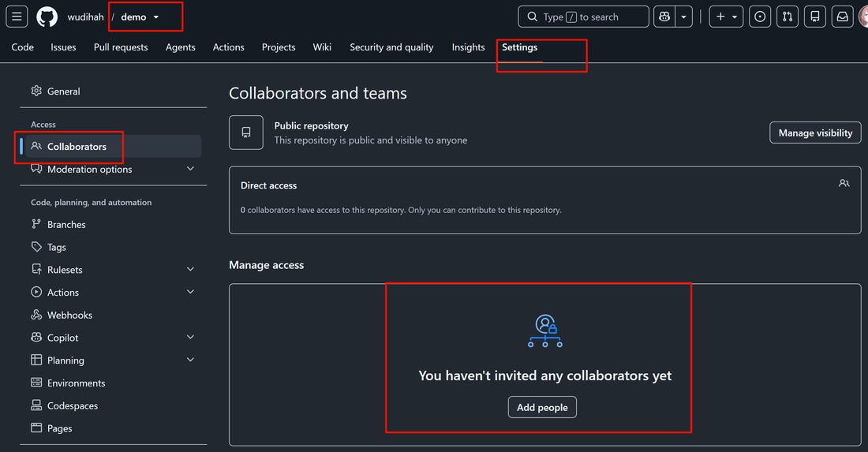Expand the sidebar Actions chevron
Screen dimensions: 868x452
190,292
